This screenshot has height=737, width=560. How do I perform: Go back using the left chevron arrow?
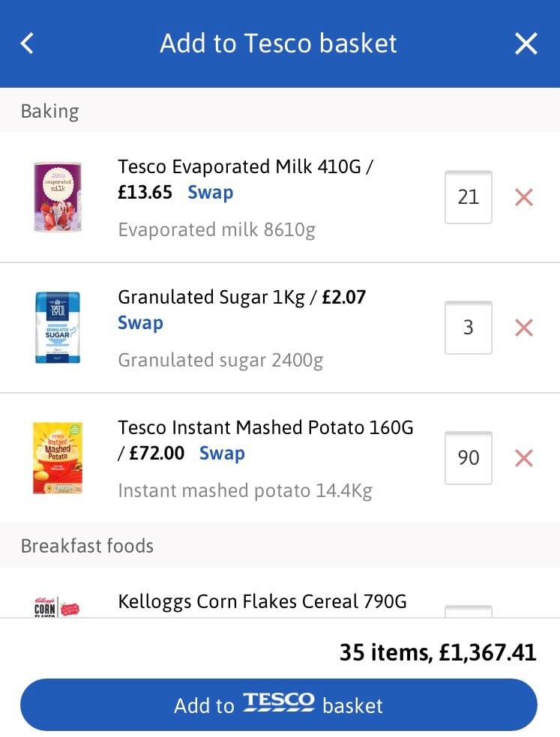point(27,43)
